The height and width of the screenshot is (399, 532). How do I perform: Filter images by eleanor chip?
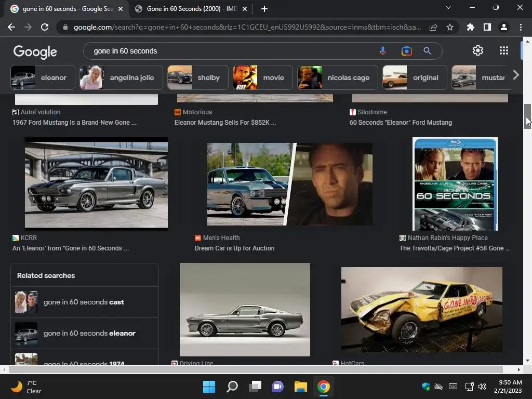(43, 77)
